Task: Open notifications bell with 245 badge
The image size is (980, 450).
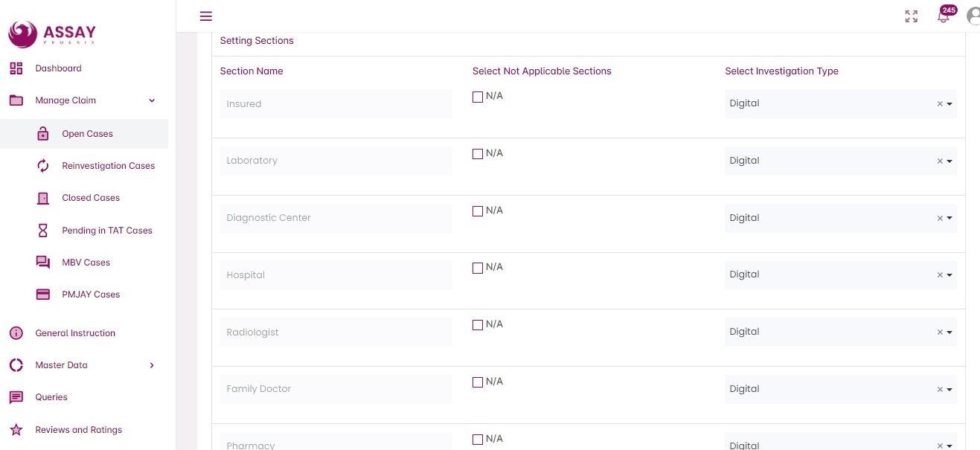Action: (944, 16)
